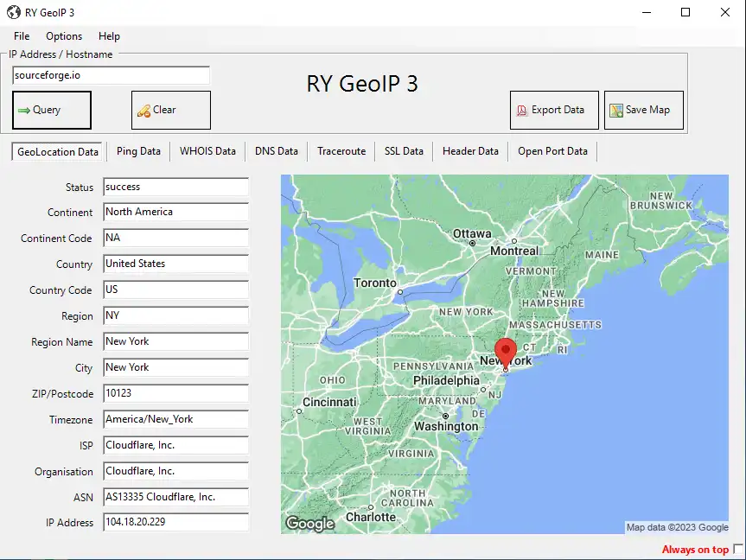Click the ZIP/Postcode field label
Viewport: 746px width, 560px height.
pos(62,394)
